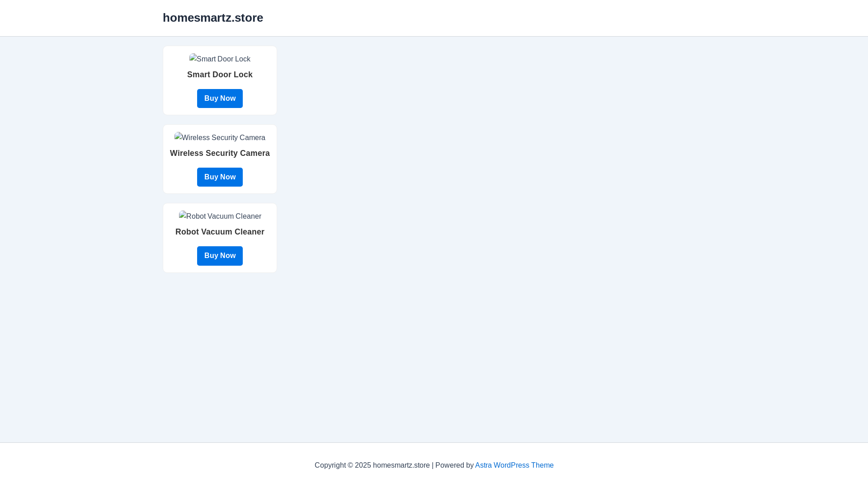The width and height of the screenshot is (868, 488).
Task: Open the homesmartz.store site title link
Action: (213, 18)
